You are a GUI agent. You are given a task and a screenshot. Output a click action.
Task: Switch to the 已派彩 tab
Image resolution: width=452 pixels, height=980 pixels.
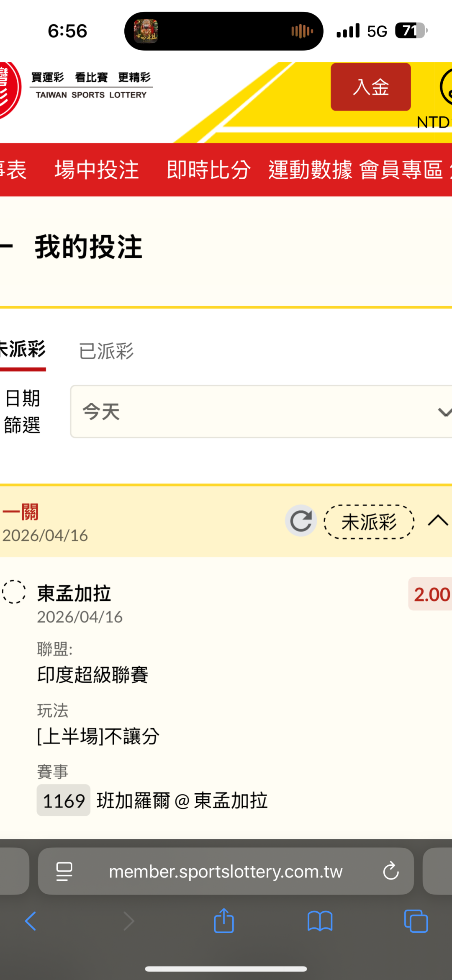(x=106, y=351)
